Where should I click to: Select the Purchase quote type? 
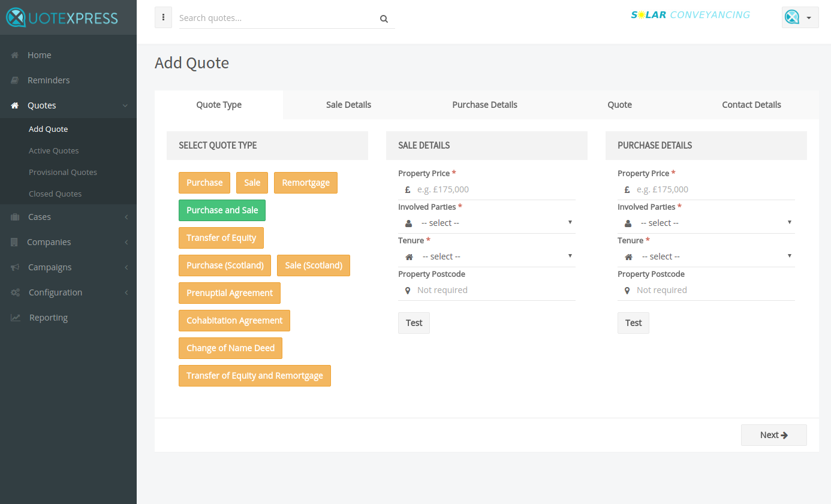204,183
